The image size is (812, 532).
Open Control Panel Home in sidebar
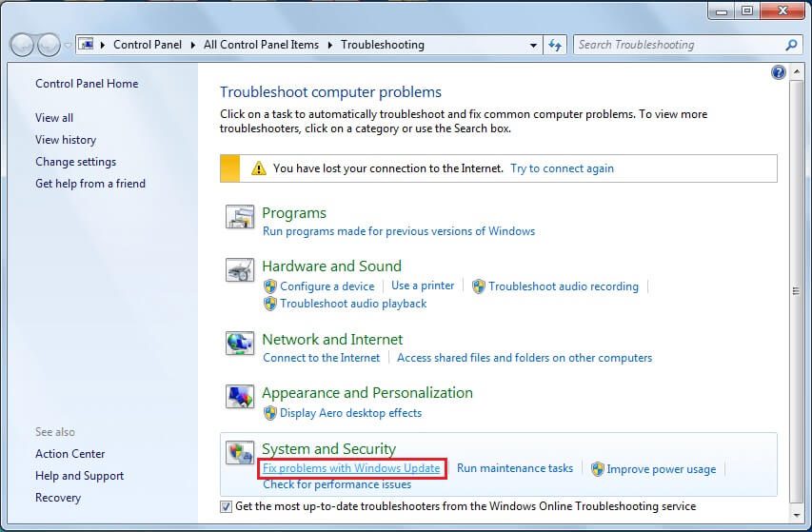pyautogui.click(x=87, y=84)
